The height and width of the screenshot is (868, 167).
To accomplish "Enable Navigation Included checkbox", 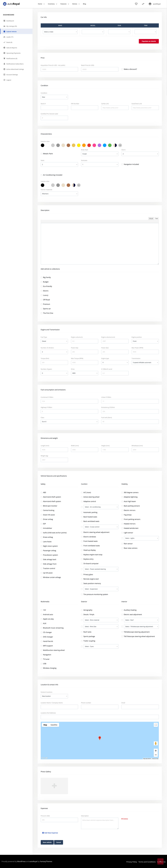I will click(x=122, y=164).
